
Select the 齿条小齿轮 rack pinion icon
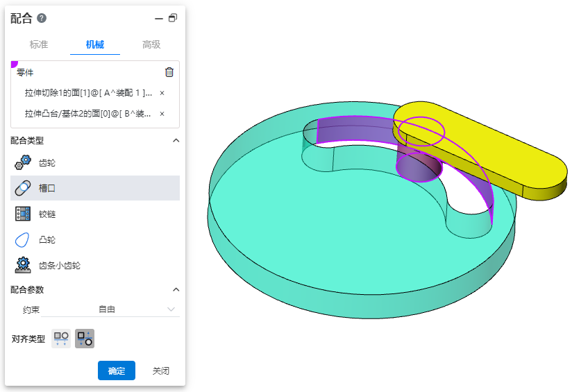point(23,265)
